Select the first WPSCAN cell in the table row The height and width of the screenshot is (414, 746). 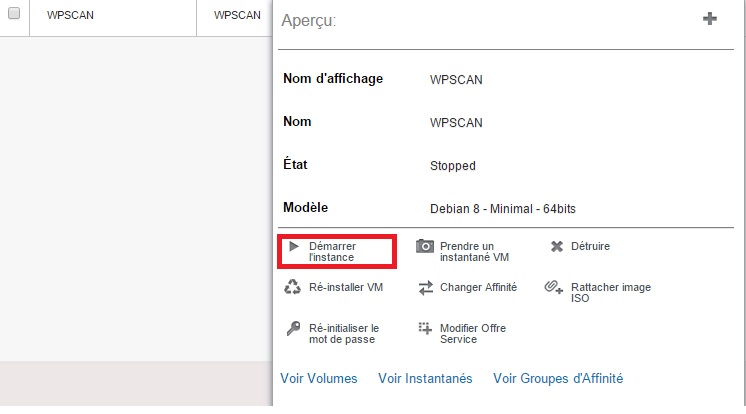click(x=70, y=16)
